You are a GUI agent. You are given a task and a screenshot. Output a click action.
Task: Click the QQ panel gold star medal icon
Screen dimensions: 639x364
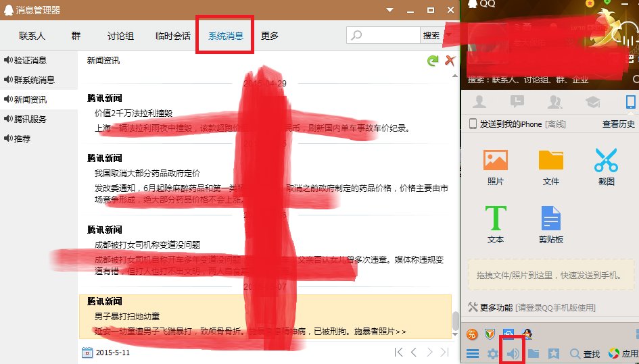click(590, 3)
